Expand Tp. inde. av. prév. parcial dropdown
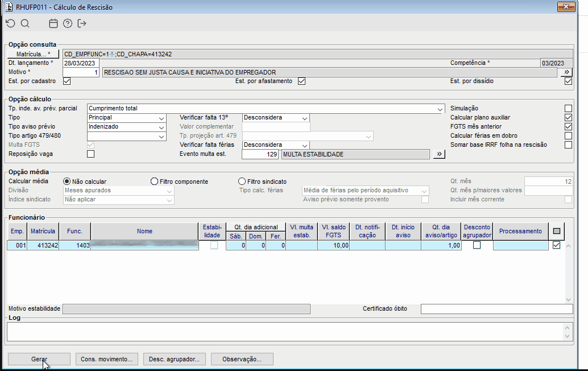Image resolution: width=588 pixels, height=371 pixels. coord(440,109)
